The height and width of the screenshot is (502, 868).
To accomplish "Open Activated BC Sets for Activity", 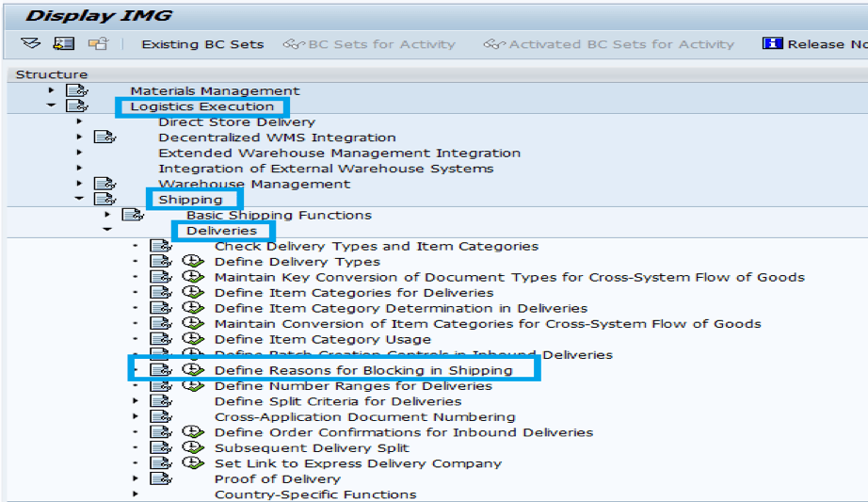I will (x=609, y=44).
